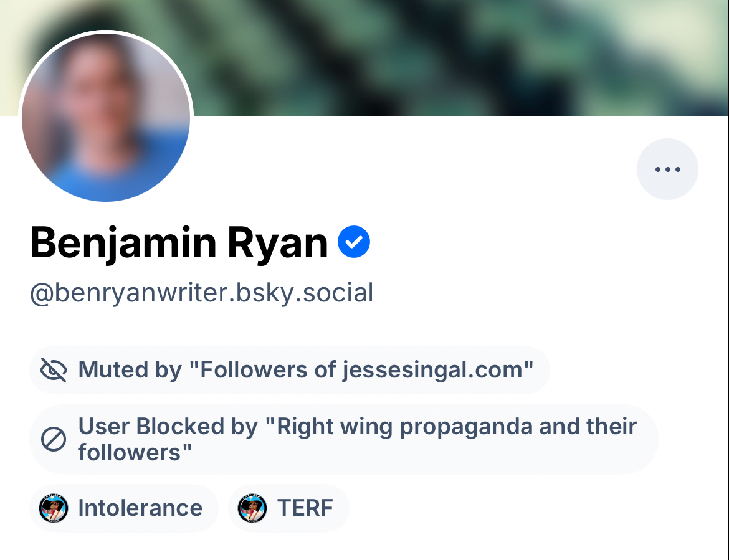This screenshot has height=560, width=729.
Task: Click the "User Blocked by" text
Action: tap(168, 427)
